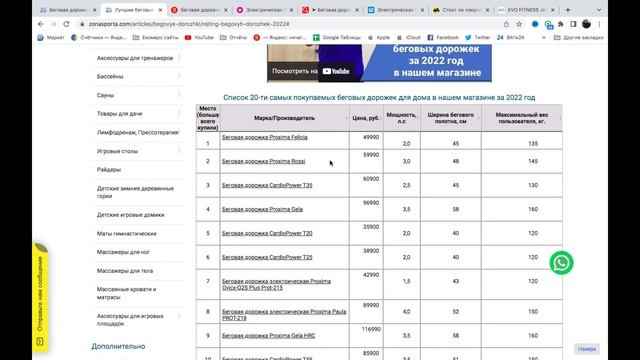
Task: Click the padlock site info icon
Action: [82, 24]
